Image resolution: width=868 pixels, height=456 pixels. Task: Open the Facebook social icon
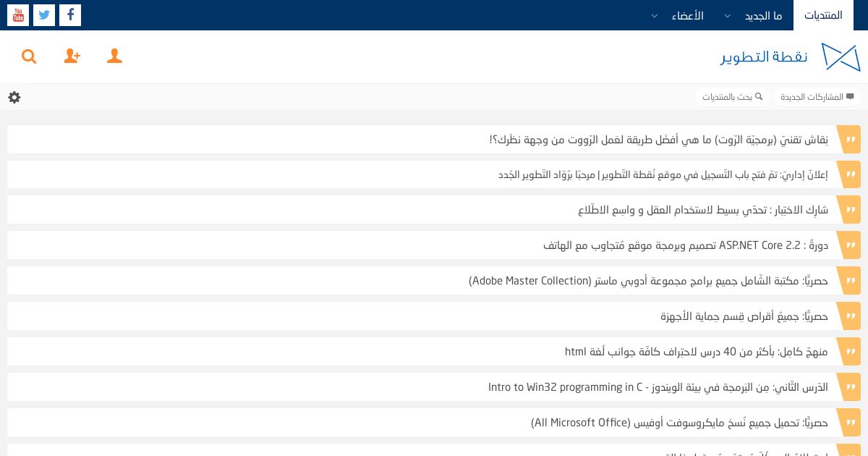pyautogui.click(x=70, y=15)
